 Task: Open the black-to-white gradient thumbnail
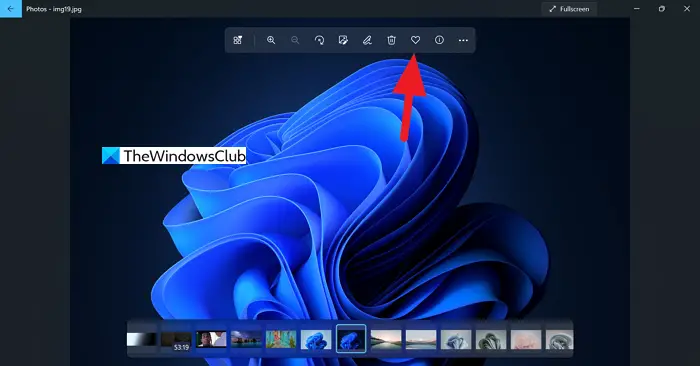pos(142,339)
